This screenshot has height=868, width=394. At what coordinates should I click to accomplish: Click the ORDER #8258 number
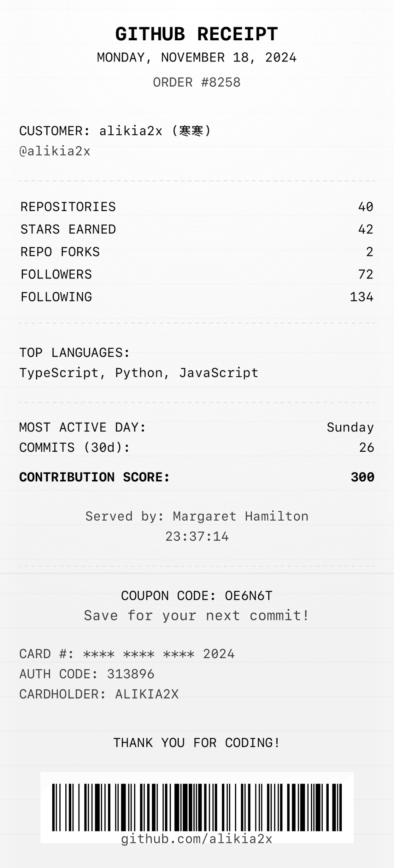point(197,82)
